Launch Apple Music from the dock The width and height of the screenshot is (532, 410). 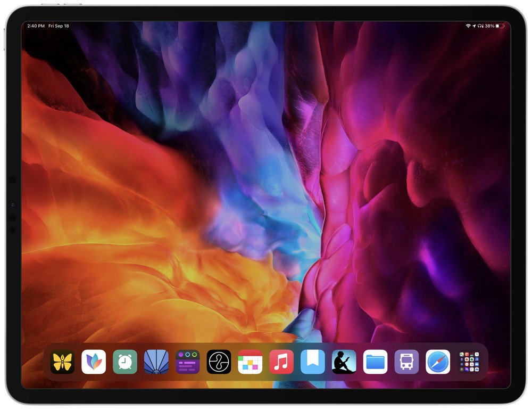tap(281, 362)
